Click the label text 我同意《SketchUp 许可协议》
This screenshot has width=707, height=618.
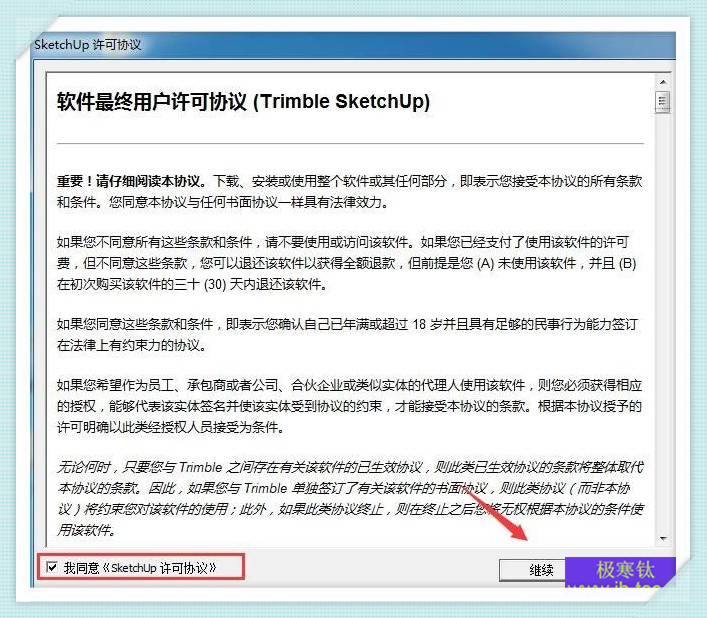tap(140, 568)
